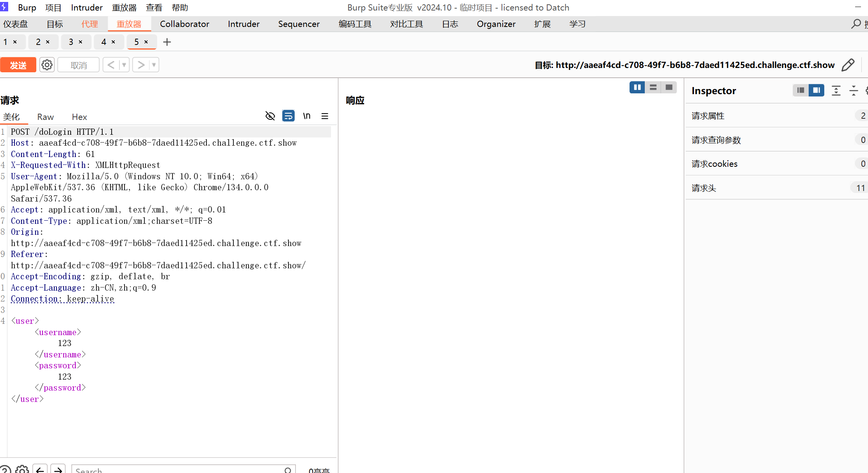Toggle hidden characters eye-slash icon
Image resolution: width=868 pixels, height=473 pixels.
click(x=270, y=116)
